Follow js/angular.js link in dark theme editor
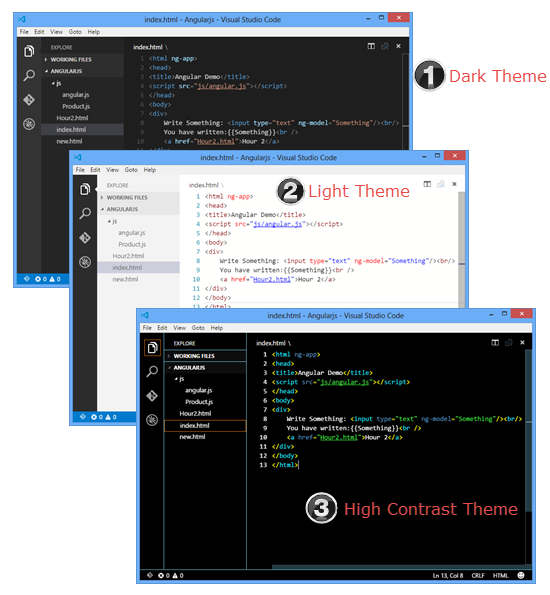Screen dimensions: 550x595 (x=221, y=86)
